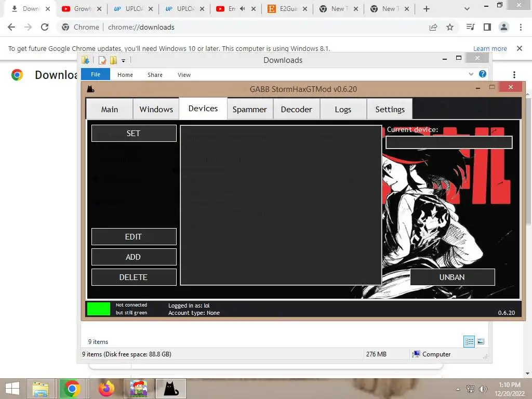This screenshot has height=399, width=532.
Task: Click the ADD device button
Action: click(x=134, y=257)
